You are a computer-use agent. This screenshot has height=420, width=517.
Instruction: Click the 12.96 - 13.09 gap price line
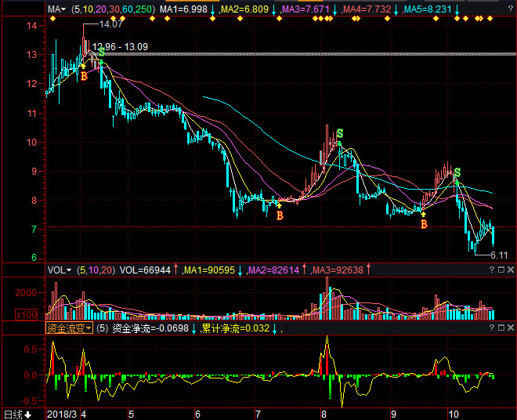[x=120, y=47]
